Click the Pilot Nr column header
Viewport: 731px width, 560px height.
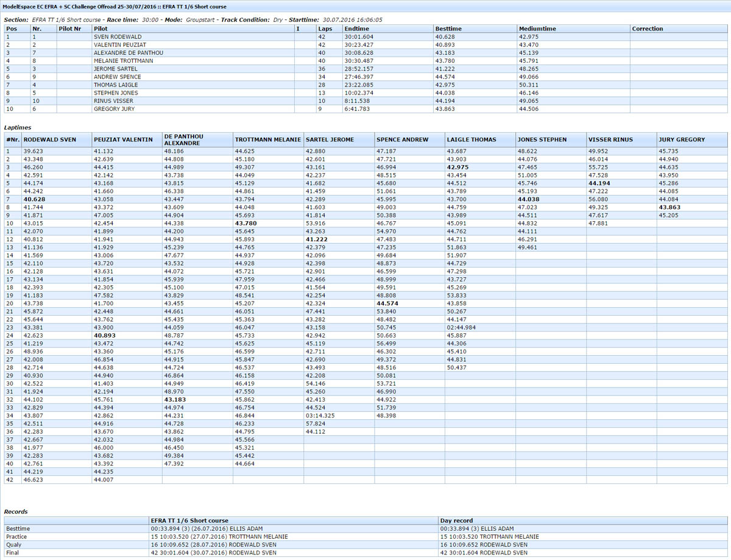click(x=69, y=29)
